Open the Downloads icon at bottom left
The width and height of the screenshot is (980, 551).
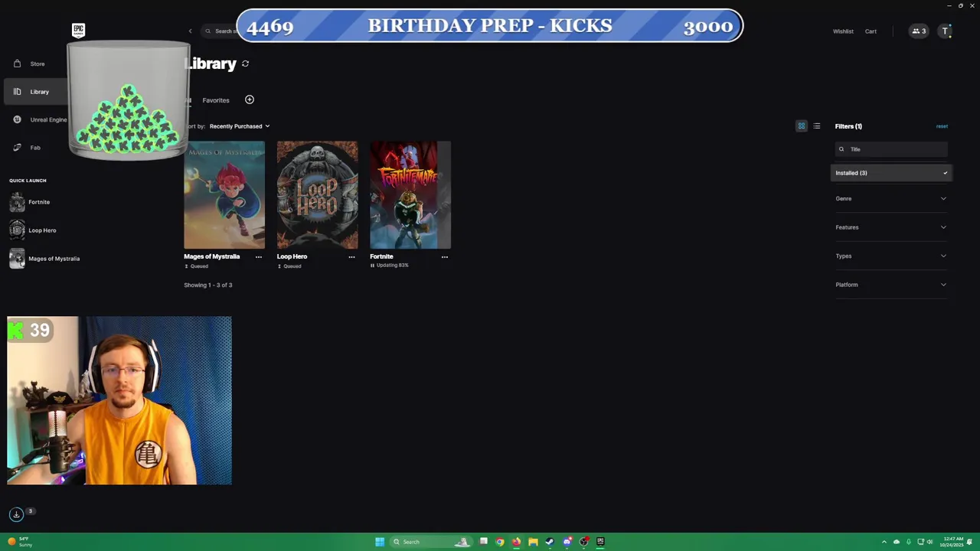click(16, 514)
